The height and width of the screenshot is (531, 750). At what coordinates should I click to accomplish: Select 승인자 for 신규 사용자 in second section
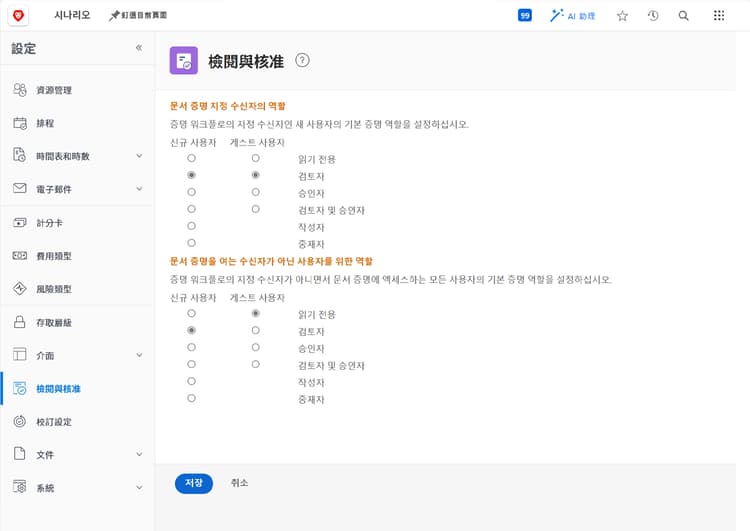click(191, 347)
